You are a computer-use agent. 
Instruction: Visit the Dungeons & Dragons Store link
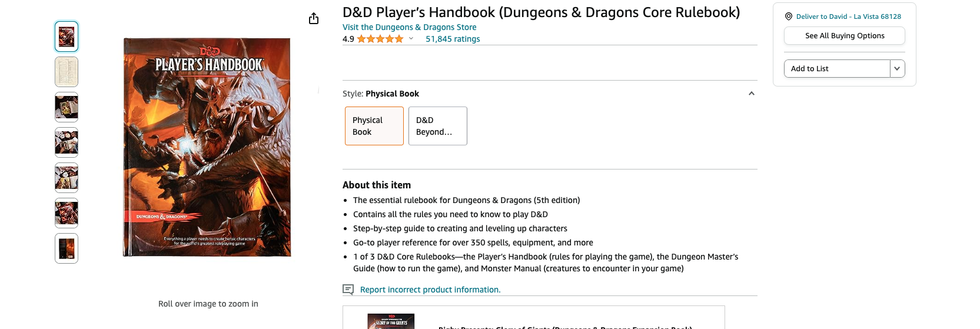409,27
